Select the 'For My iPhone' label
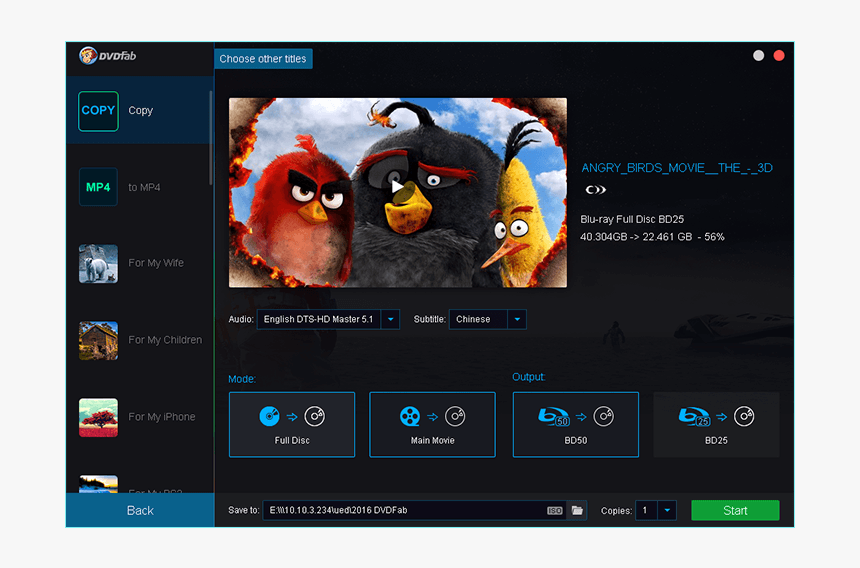This screenshot has height=568, width=860. tap(162, 417)
